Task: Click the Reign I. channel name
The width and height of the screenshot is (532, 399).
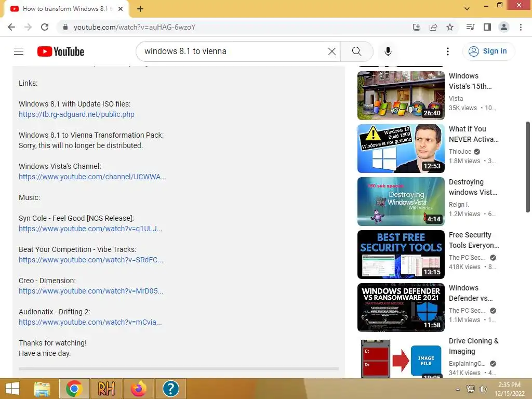Action: click(x=459, y=205)
